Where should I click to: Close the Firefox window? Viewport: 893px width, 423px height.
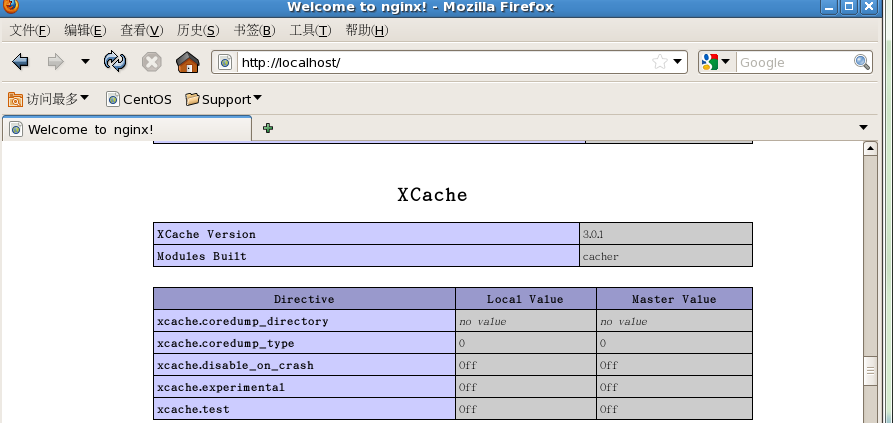coord(869,7)
